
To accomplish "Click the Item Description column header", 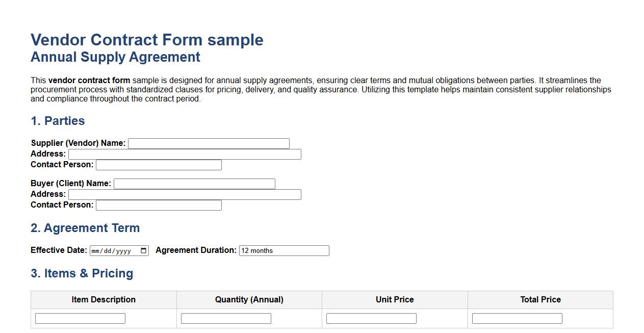I will 104,299.
